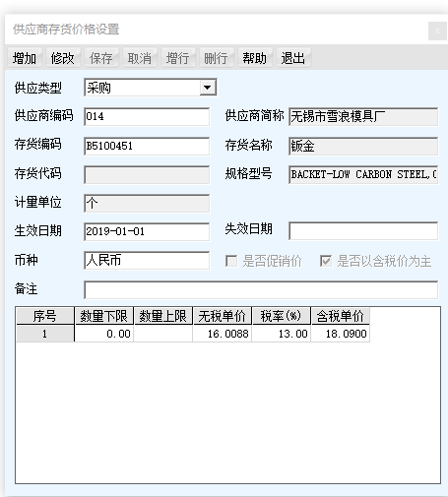Image resolution: width=448 pixels, height=497 pixels.
Task: Expand the 供应类型 dropdown arrow
Action: coord(208,88)
